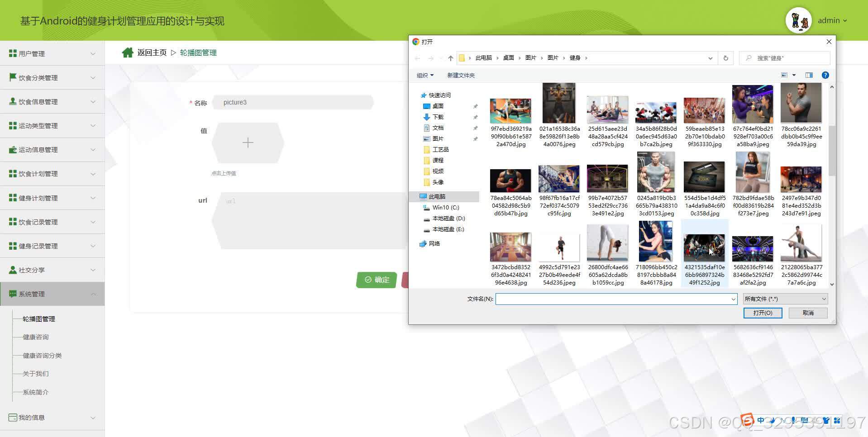Click the sogou 中 input-method icon
Image resolution: width=868 pixels, height=437 pixels.
pyautogui.click(x=761, y=420)
